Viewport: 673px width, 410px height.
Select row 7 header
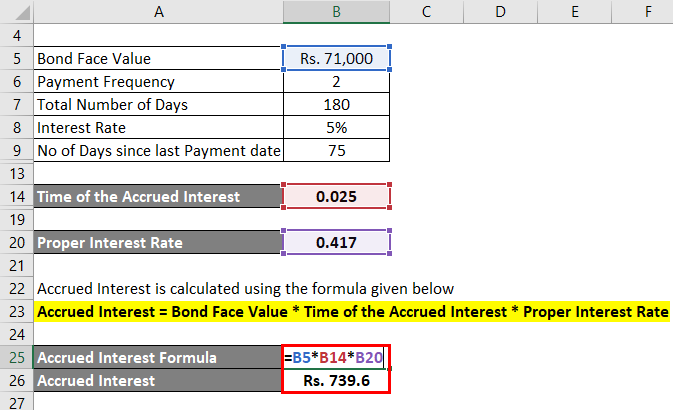click(17, 104)
